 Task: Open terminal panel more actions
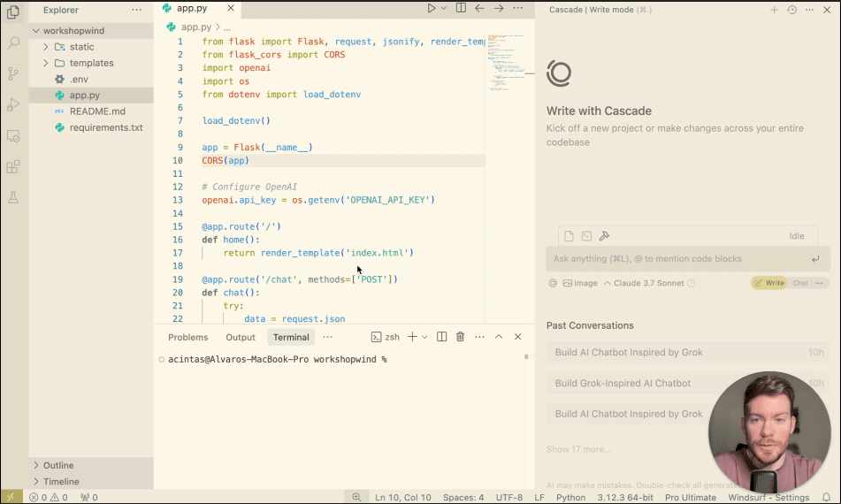(x=479, y=337)
